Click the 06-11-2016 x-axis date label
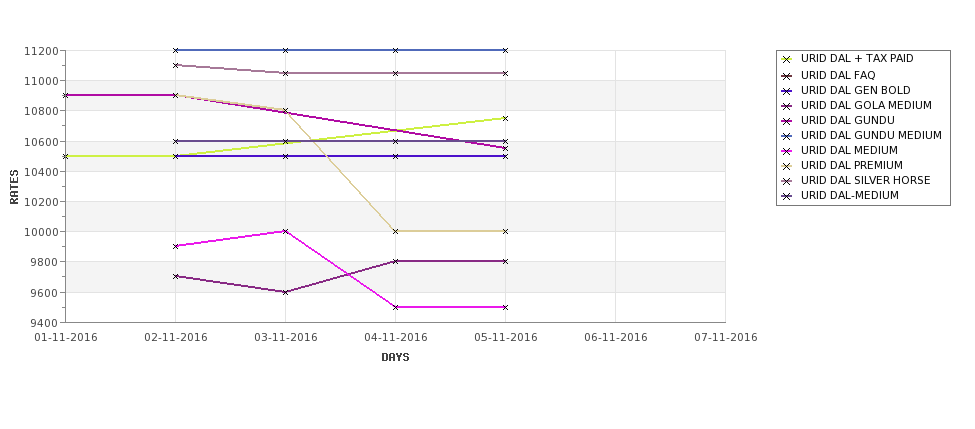This screenshot has width=975, height=429. [x=616, y=338]
